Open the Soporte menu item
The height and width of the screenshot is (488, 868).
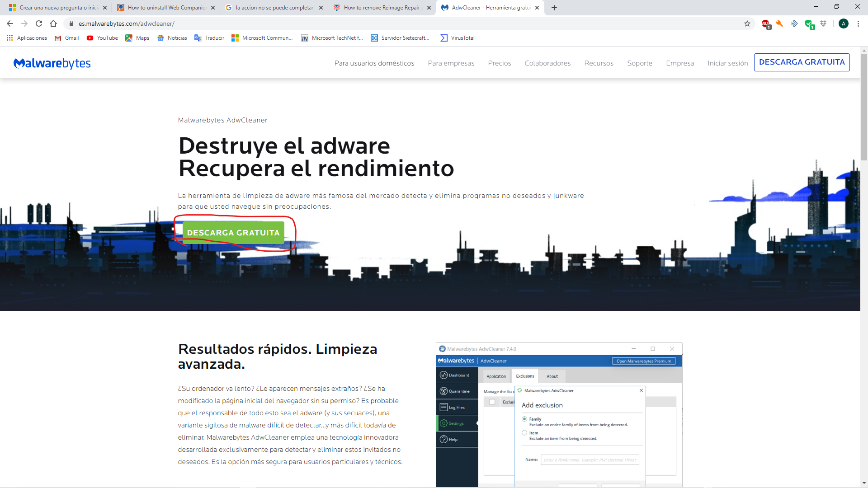click(640, 63)
